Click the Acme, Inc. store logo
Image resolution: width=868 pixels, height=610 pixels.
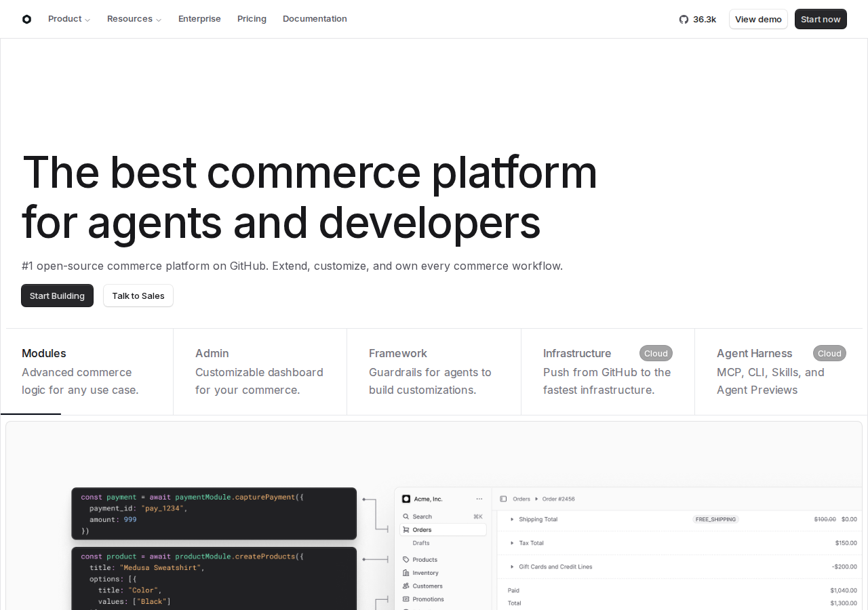(x=406, y=499)
